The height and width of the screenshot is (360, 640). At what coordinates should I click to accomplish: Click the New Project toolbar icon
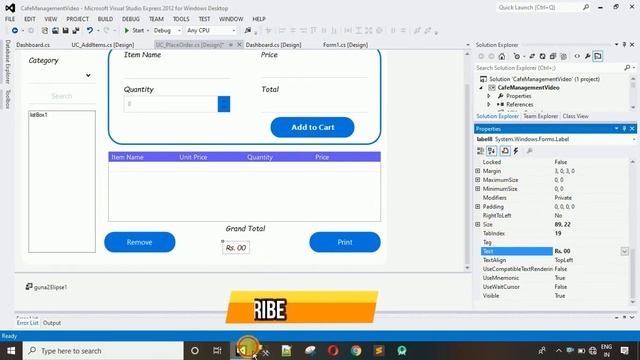(x=44, y=31)
